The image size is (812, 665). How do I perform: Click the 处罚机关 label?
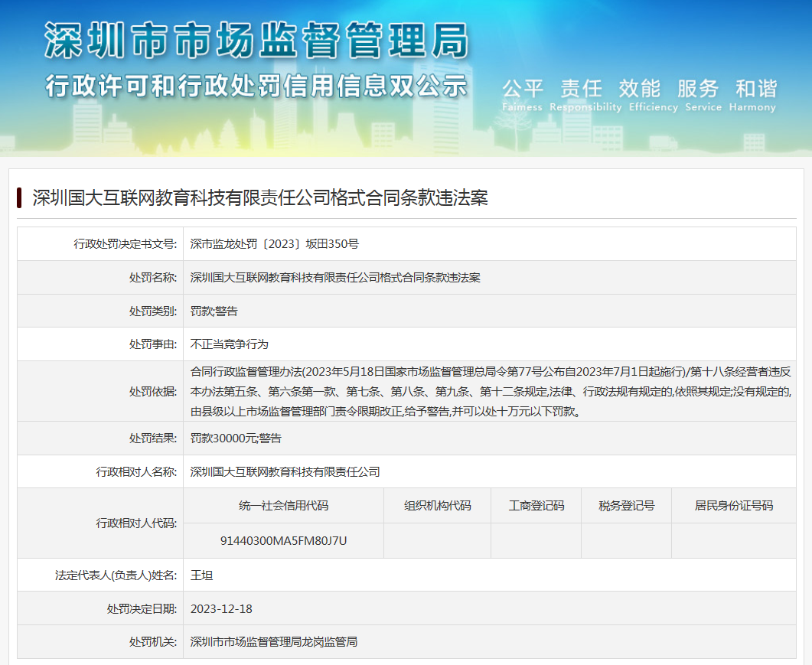tap(153, 642)
